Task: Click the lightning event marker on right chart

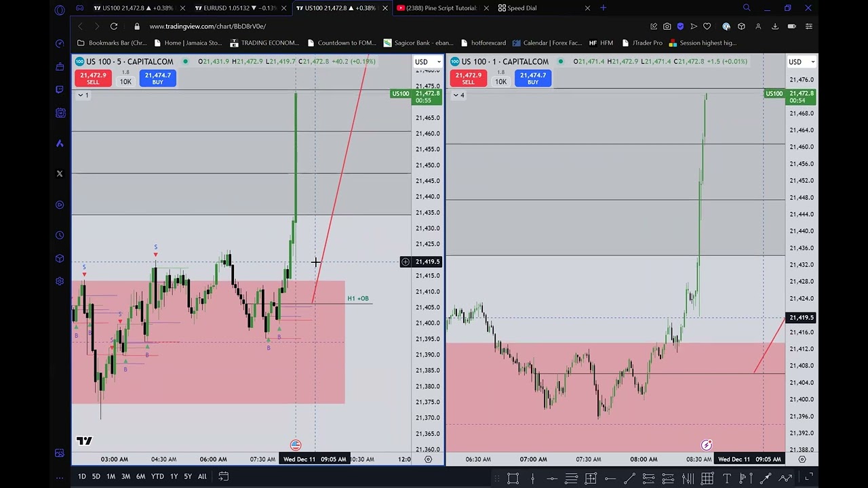Action: pos(707,445)
